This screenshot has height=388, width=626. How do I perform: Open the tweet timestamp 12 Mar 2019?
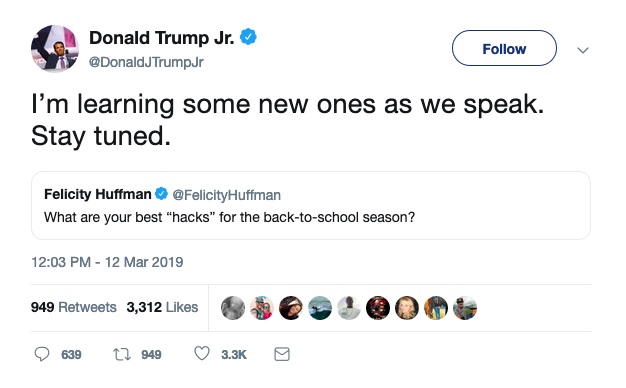(107, 262)
